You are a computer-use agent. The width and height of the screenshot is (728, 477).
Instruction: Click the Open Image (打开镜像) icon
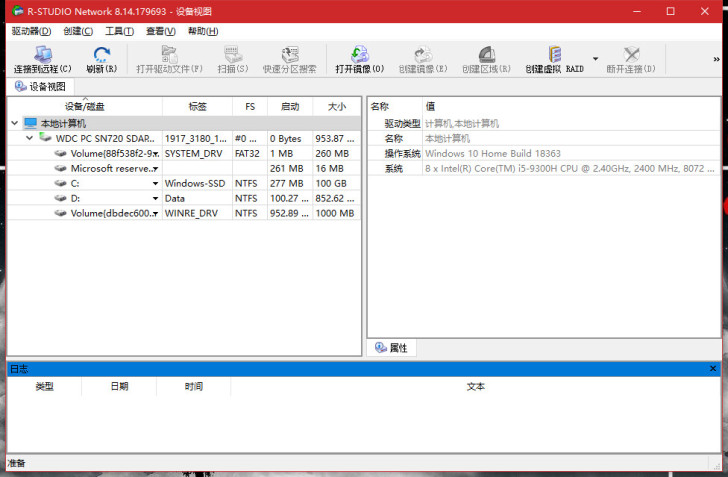pyautogui.click(x=359, y=54)
